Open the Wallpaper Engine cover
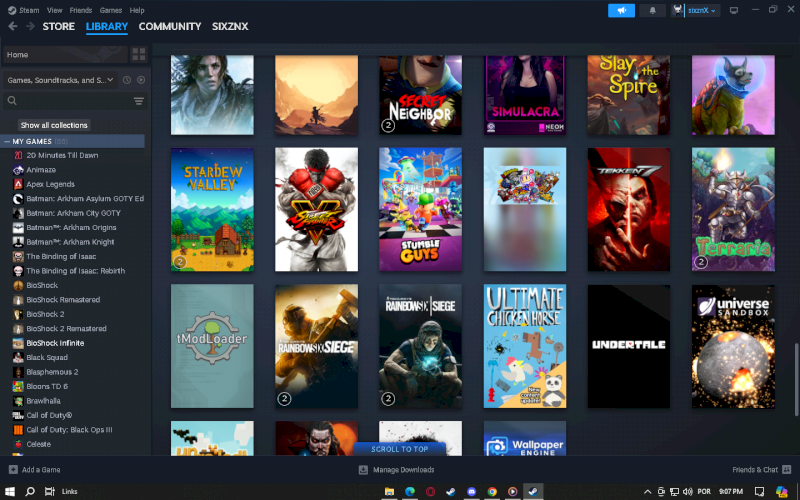Image resolution: width=800 pixels, height=500 pixels. pos(525,438)
